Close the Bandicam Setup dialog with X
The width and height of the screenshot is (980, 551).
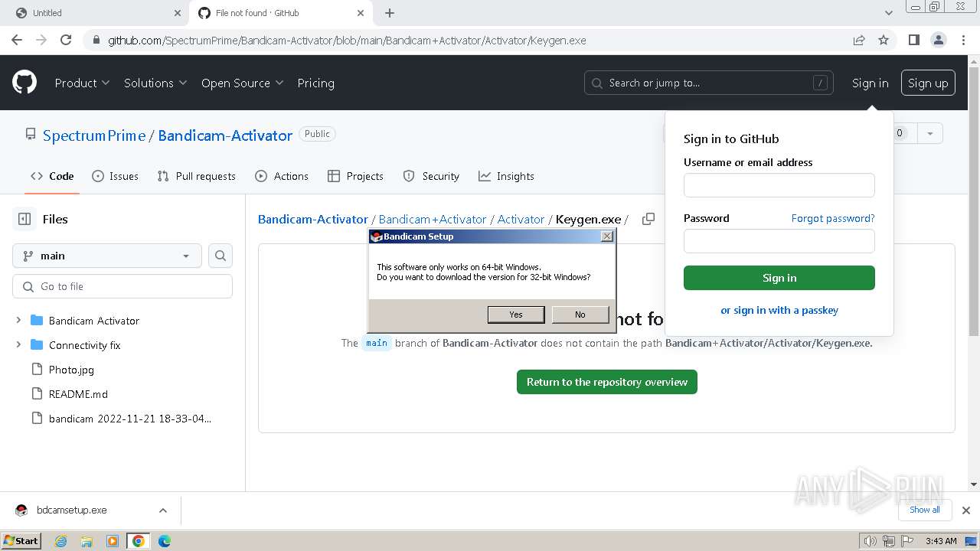point(607,236)
